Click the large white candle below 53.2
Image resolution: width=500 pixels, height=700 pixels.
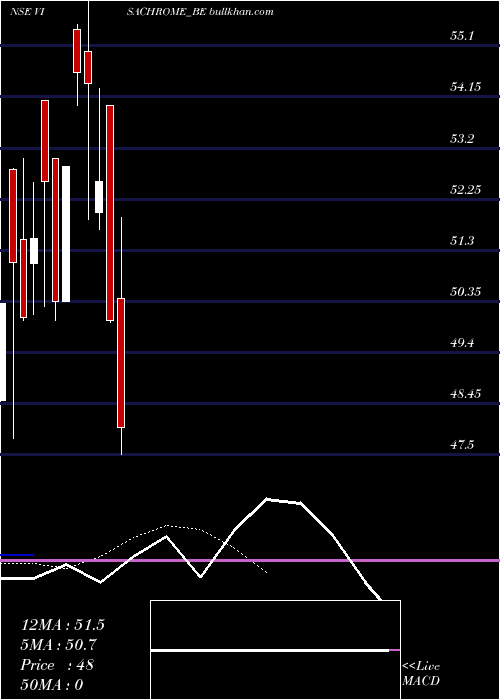[x=66, y=234]
